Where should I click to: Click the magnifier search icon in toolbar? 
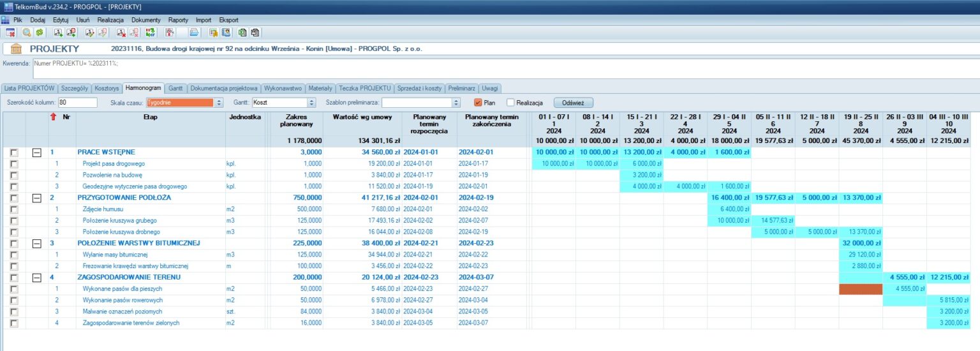pyautogui.click(x=27, y=32)
